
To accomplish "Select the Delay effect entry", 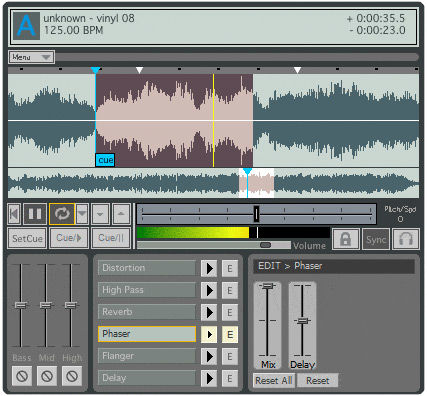I will point(147,378).
